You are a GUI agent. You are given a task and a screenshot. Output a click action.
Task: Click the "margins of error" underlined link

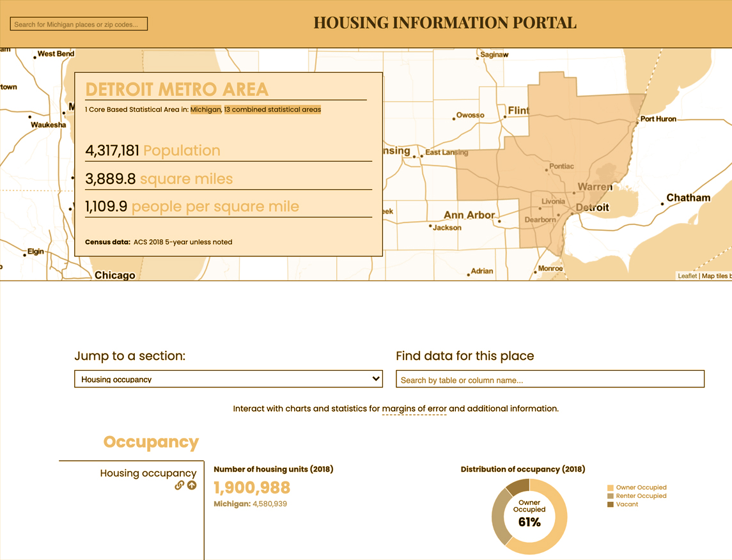click(x=414, y=408)
